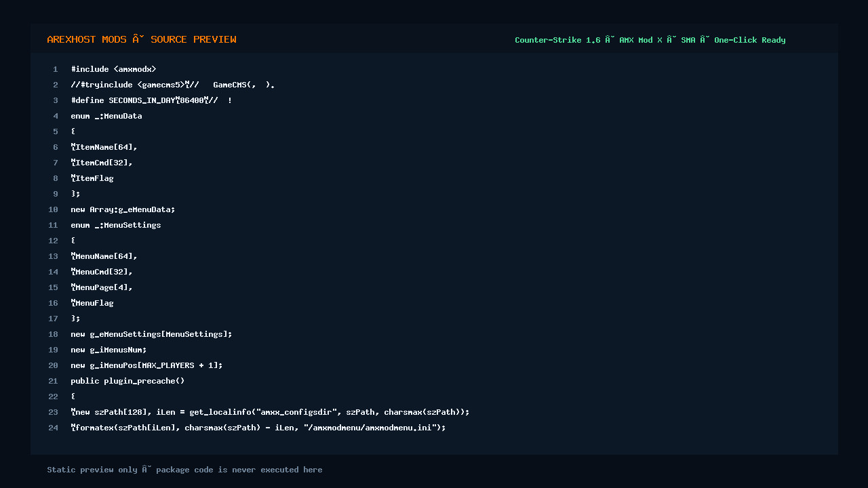Click line number 24 in the gutter
Image resolution: width=868 pixels, height=488 pixels.
[x=53, y=428]
